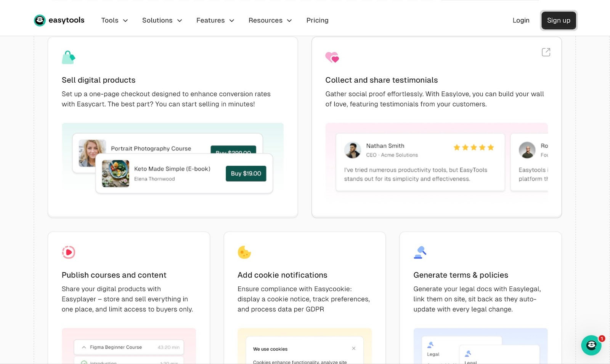Open Add cookie notifications heading

coord(283,275)
